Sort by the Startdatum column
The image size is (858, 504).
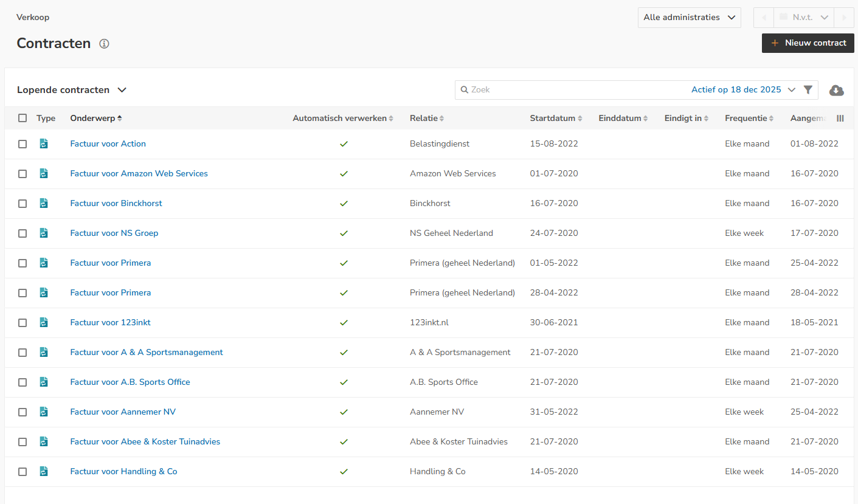click(556, 119)
